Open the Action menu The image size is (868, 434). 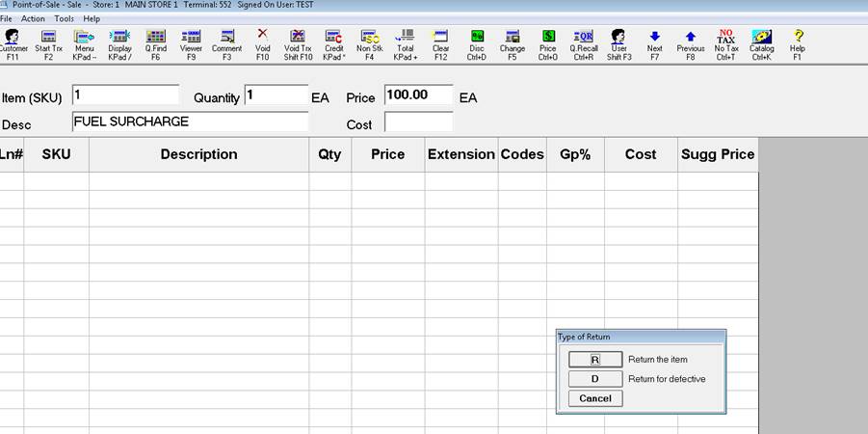pos(33,18)
